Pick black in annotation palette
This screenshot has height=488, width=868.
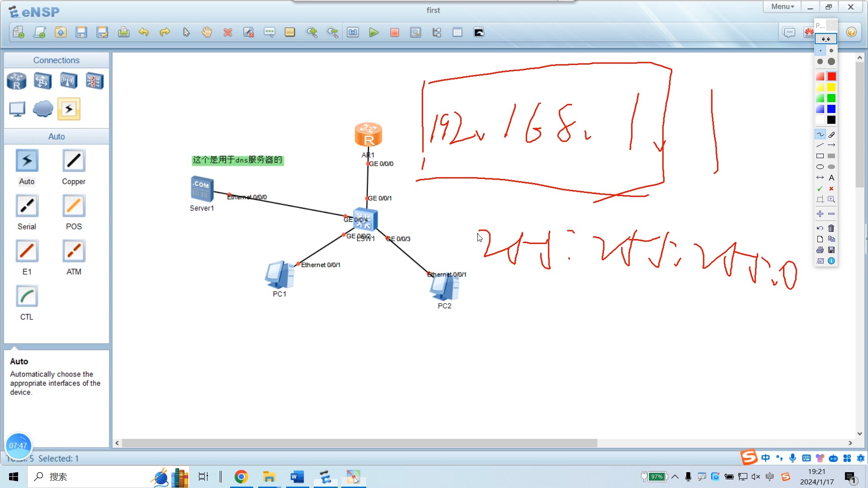pyautogui.click(x=831, y=120)
